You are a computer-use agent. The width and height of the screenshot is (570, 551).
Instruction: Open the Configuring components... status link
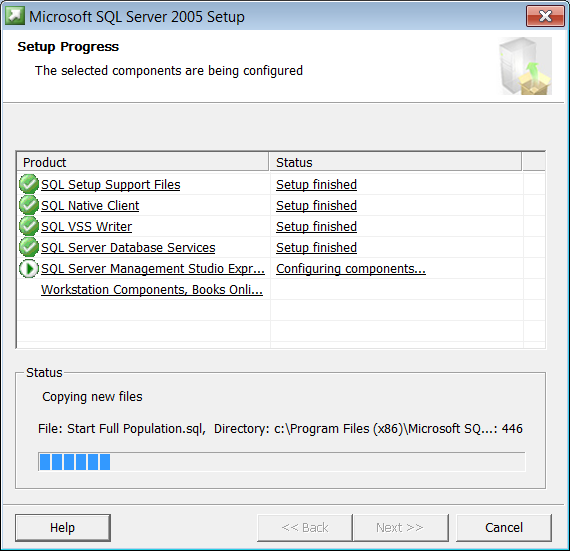pyautogui.click(x=351, y=269)
